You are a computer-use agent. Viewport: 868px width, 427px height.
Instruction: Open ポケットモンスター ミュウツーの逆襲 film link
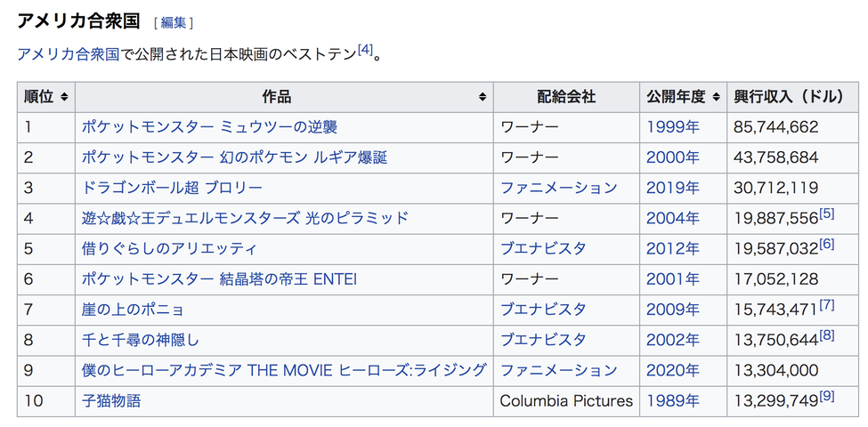209,127
